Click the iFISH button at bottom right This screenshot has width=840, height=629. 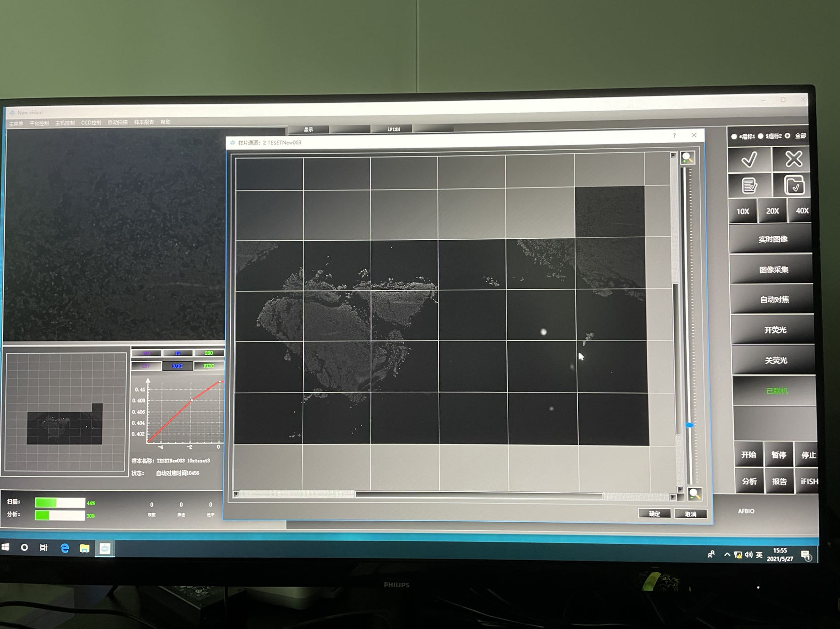click(808, 481)
